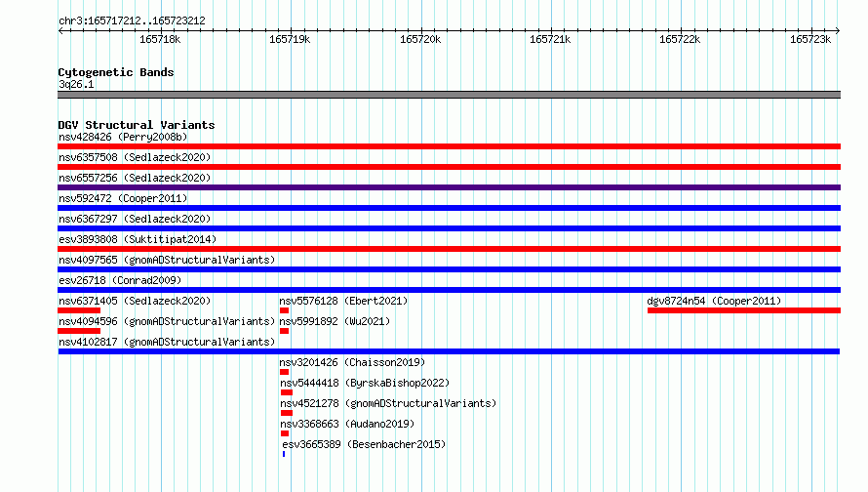
Task: Click the gray 3q26.1 cytogenetic band bar
Action: (449, 95)
